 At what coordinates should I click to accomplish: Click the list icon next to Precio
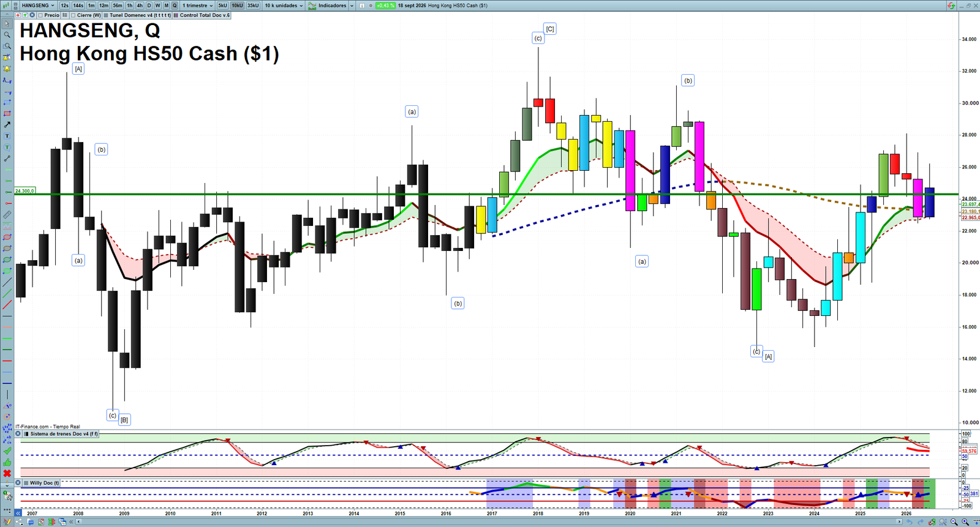(64, 15)
